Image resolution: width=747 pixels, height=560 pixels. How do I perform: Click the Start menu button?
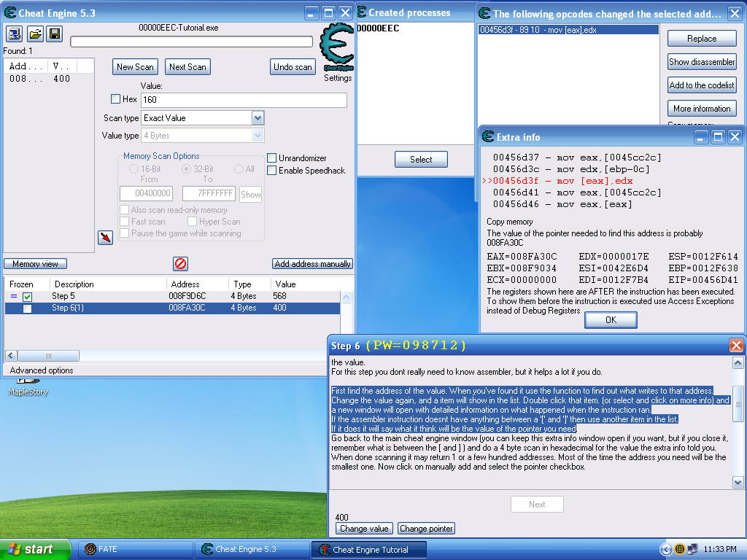[x=35, y=549]
